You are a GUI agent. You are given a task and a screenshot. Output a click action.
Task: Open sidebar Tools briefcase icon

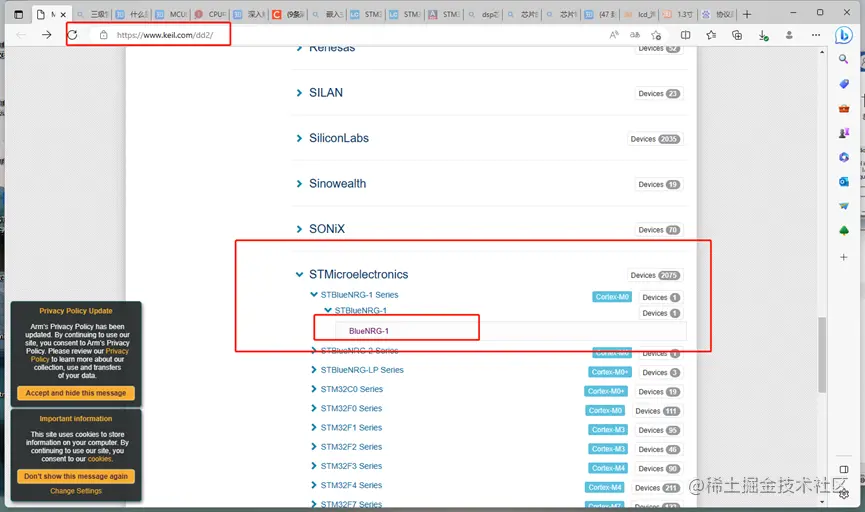coord(843,109)
